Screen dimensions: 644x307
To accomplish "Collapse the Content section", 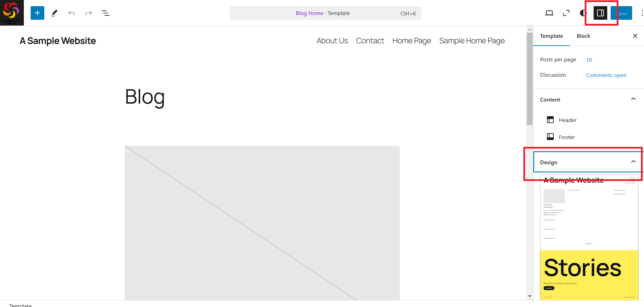I will tap(588, 99).
